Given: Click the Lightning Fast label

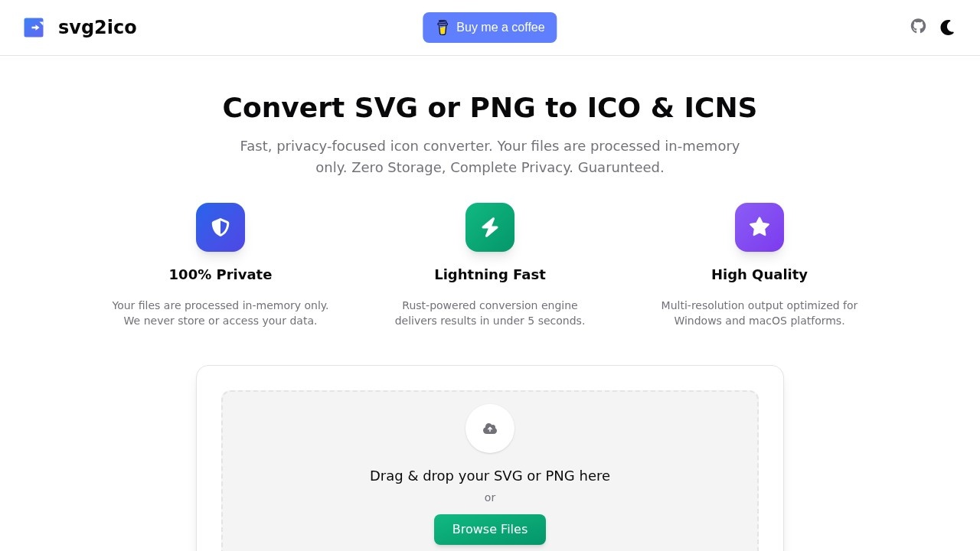Looking at the screenshot, I should click(x=490, y=274).
